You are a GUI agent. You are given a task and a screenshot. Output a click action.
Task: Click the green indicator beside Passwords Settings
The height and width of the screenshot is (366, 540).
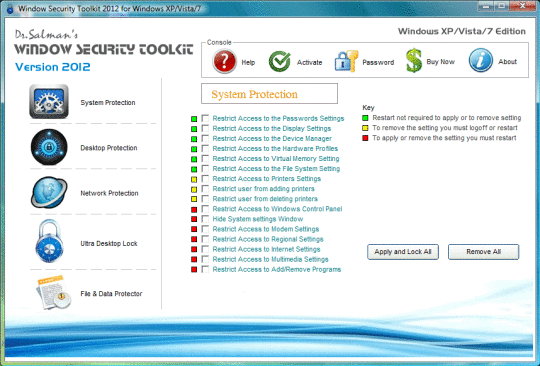click(x=194, y=119)
